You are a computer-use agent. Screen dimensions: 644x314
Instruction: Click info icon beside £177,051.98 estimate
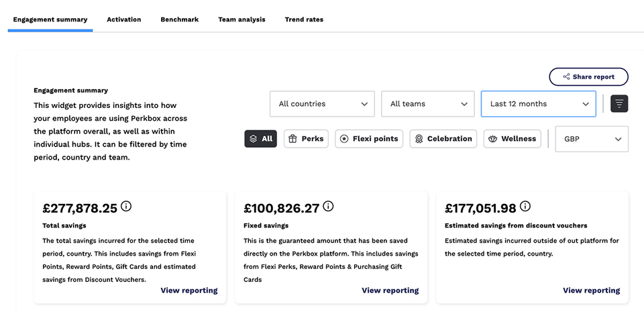[525, 207]
